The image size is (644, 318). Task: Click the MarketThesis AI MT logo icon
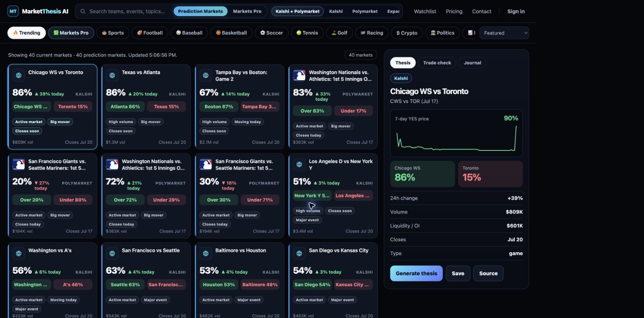(x=13, y=11)
